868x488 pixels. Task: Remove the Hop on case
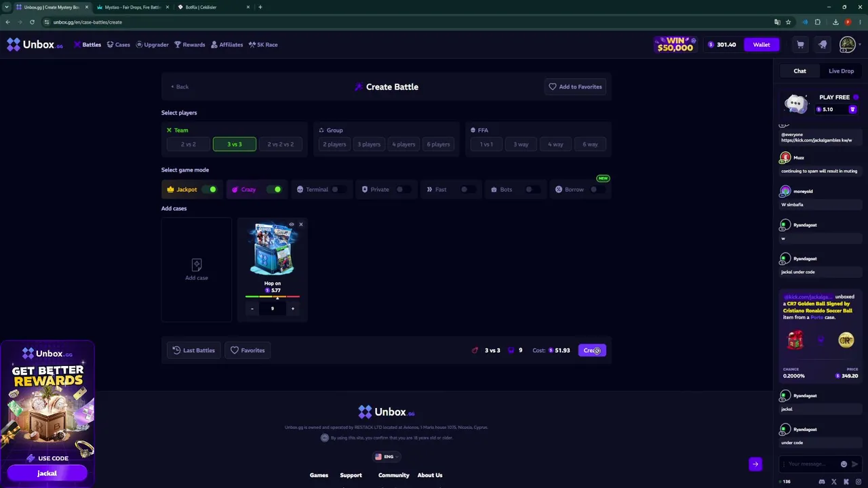point(301,224)
